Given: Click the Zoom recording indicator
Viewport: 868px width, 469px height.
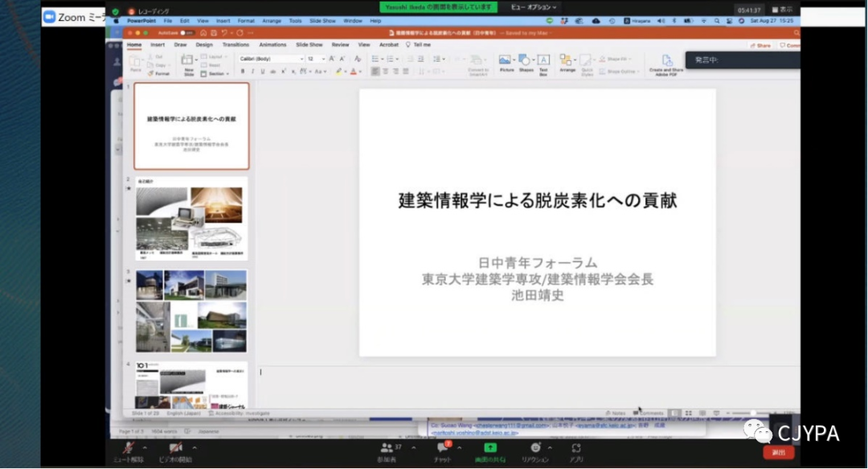Looking at the screenshot, I should point(149,11).
